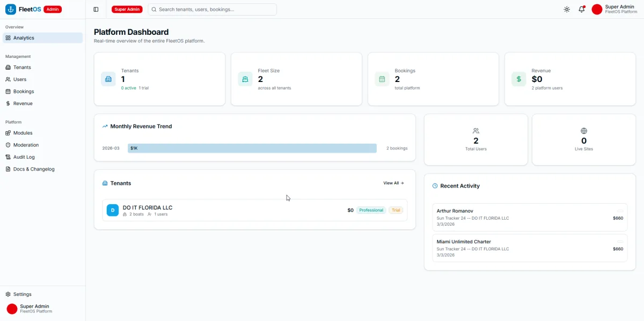Click View All link in Tenants panel
This screenshot has width=644, height=321.
393,183
